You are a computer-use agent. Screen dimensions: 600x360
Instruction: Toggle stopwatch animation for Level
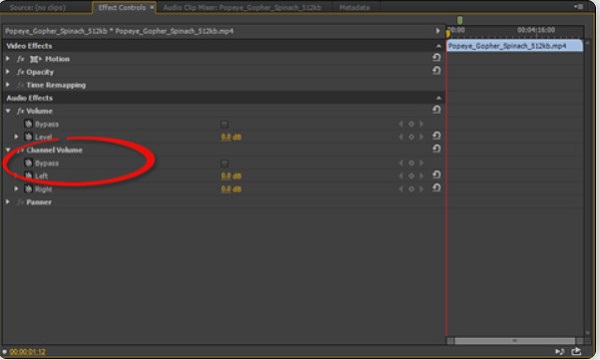[28, 137]
